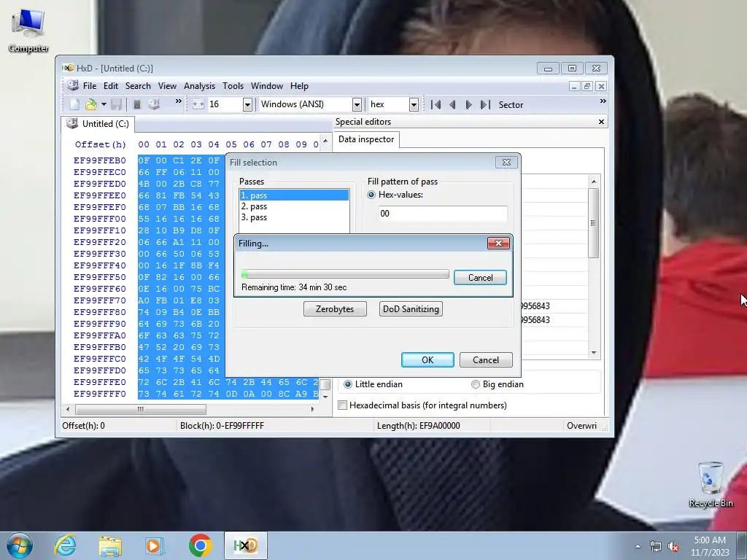Screen dimensions: 747x560
Task: Go to first sector icon
Action: 436,105
